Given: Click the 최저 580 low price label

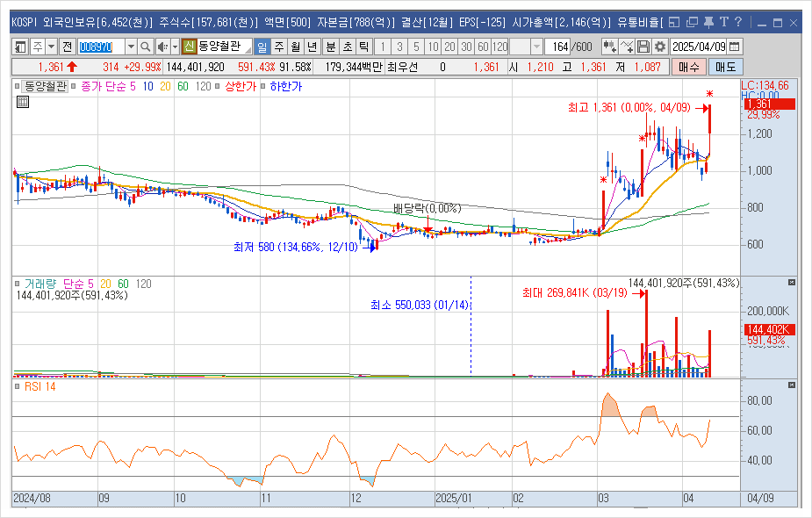Looking at the screenshot, I should point(296,247).
